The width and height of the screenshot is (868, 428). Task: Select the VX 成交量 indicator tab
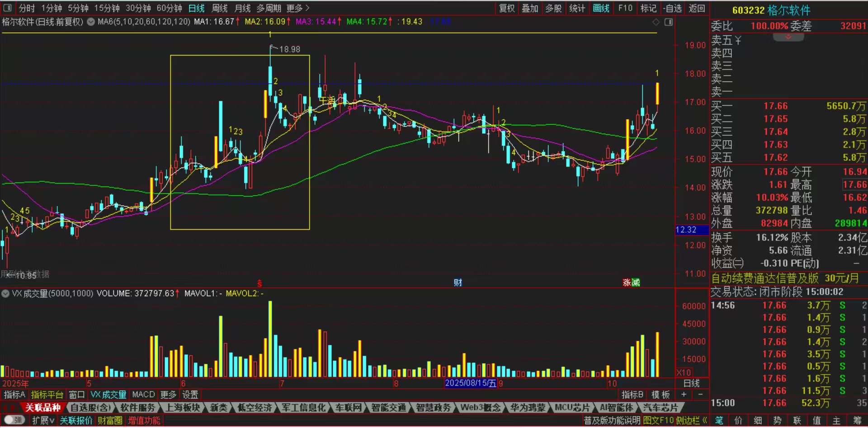(108, 395)
